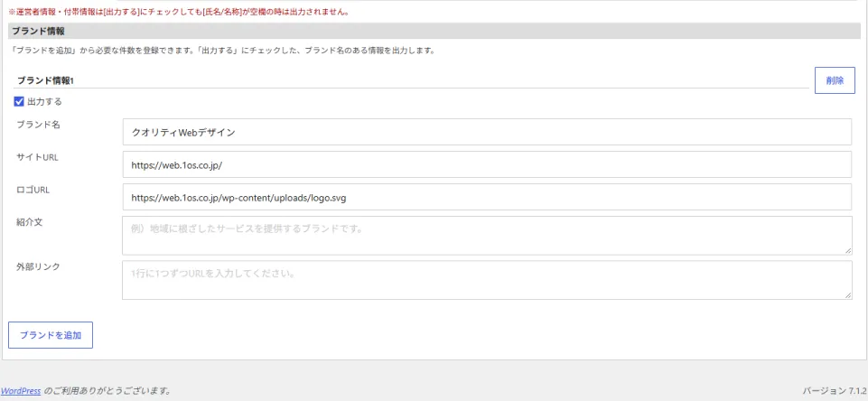
Task: Click the ブランド名 label
Action: click(x=38, y=125)
